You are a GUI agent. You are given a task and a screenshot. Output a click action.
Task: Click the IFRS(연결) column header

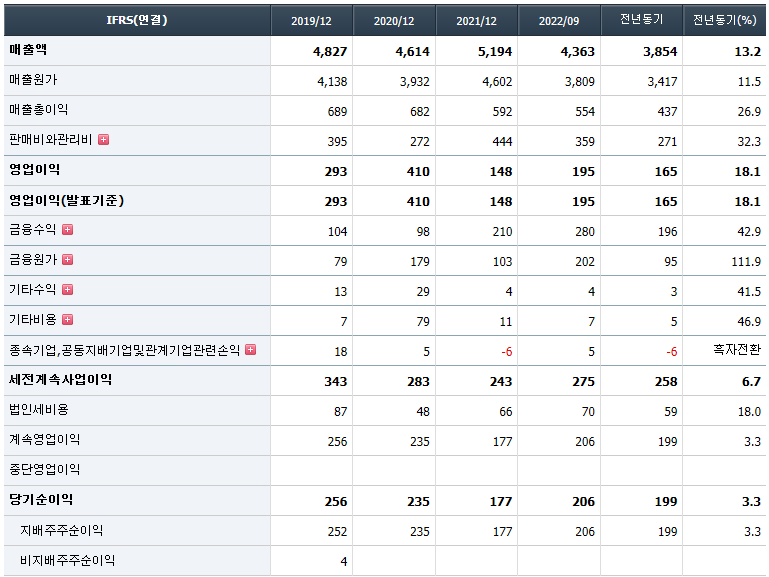[137, 20]
